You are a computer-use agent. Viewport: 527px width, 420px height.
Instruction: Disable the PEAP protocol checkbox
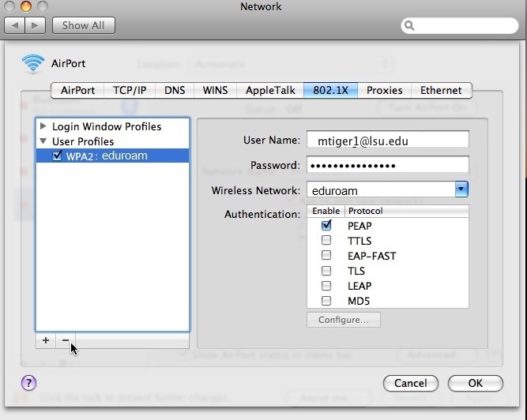[x=326, y=225]
